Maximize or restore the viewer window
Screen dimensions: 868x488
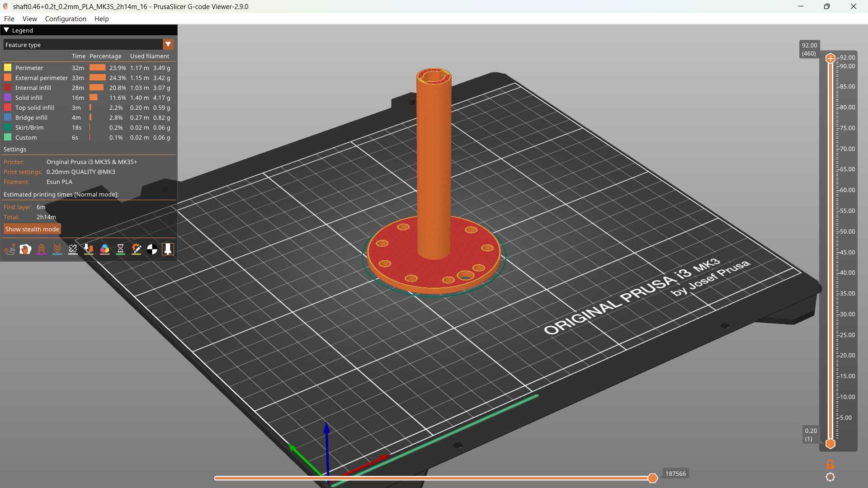click(x=827, y=6)
